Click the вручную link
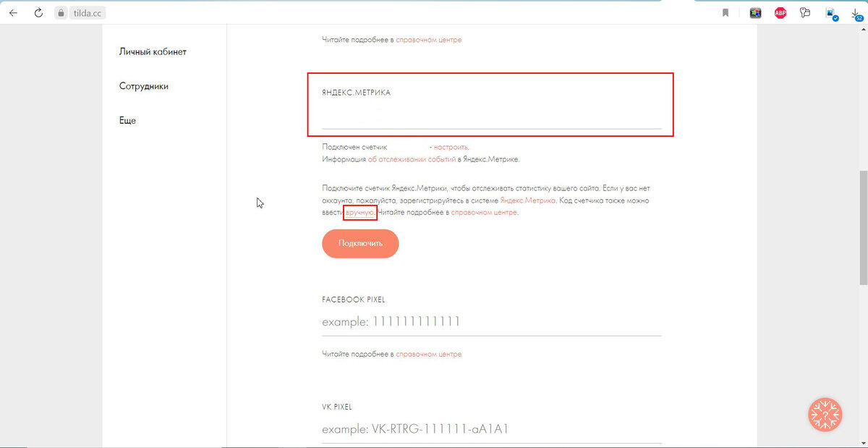868x448 pixels. (x=360, y=213)
